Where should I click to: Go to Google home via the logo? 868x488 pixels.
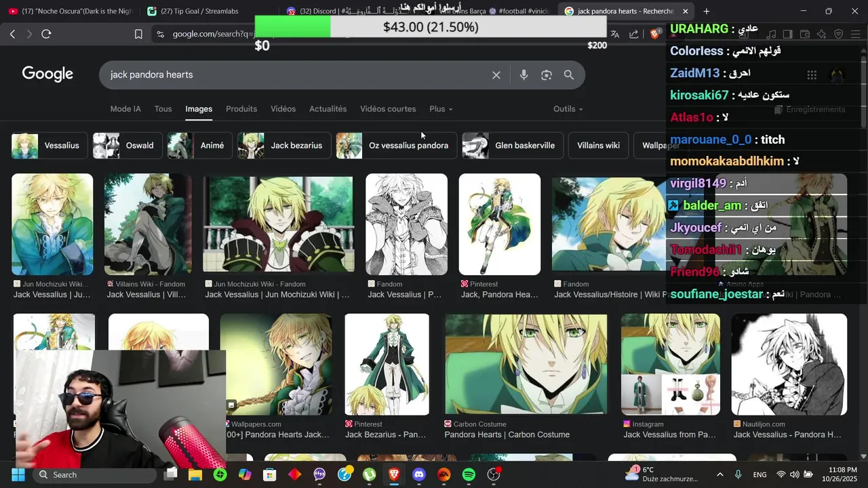click(x=47, y=75)
